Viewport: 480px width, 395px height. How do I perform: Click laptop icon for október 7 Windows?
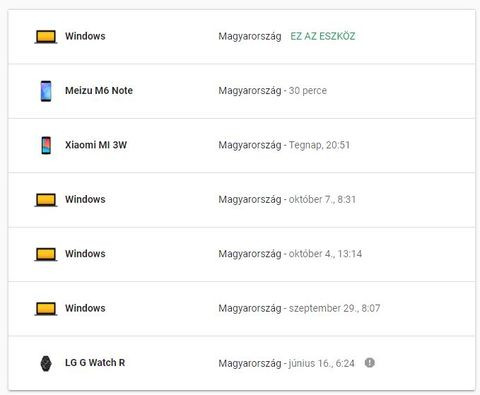(x=46, y=200)
